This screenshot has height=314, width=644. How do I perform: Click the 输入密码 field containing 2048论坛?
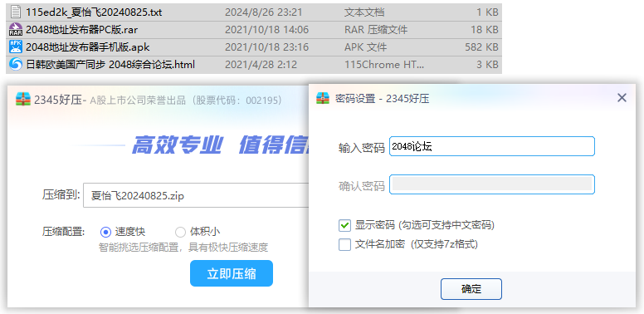pos(491,146)
